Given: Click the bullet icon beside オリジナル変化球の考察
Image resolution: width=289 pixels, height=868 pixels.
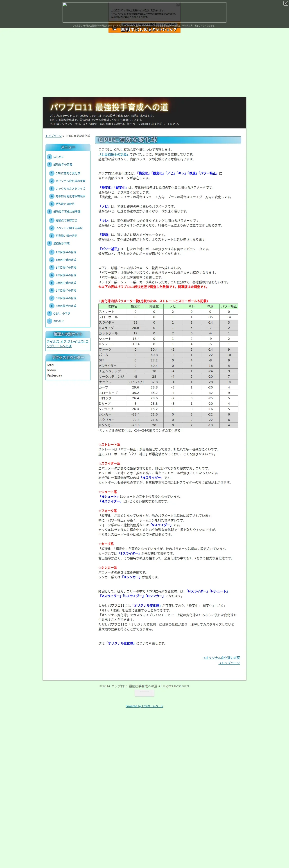Looking at the screenshot, I should click(52, 181).
